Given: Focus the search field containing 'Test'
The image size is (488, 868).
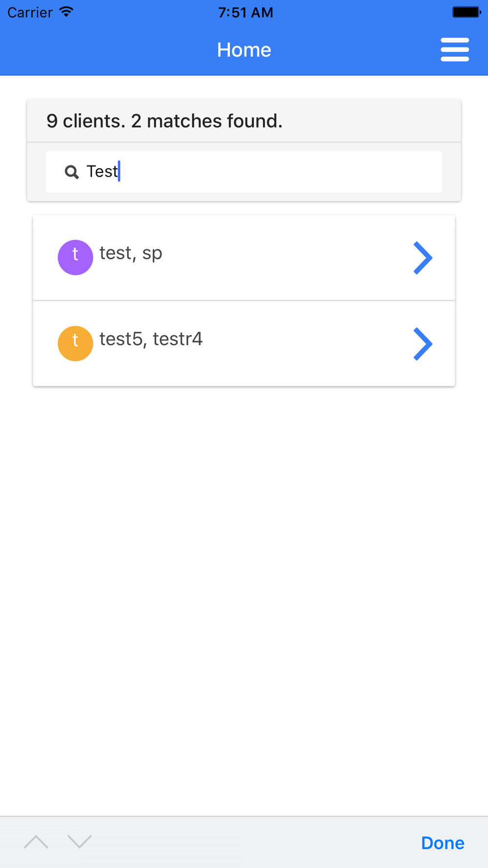Looking at the screenshot, I should (x=244, y=171).
